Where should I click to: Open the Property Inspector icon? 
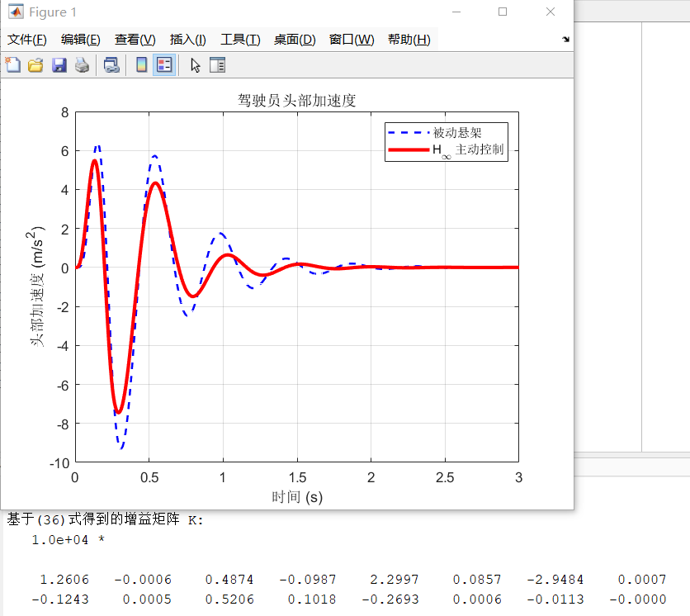tap(217, 65)
